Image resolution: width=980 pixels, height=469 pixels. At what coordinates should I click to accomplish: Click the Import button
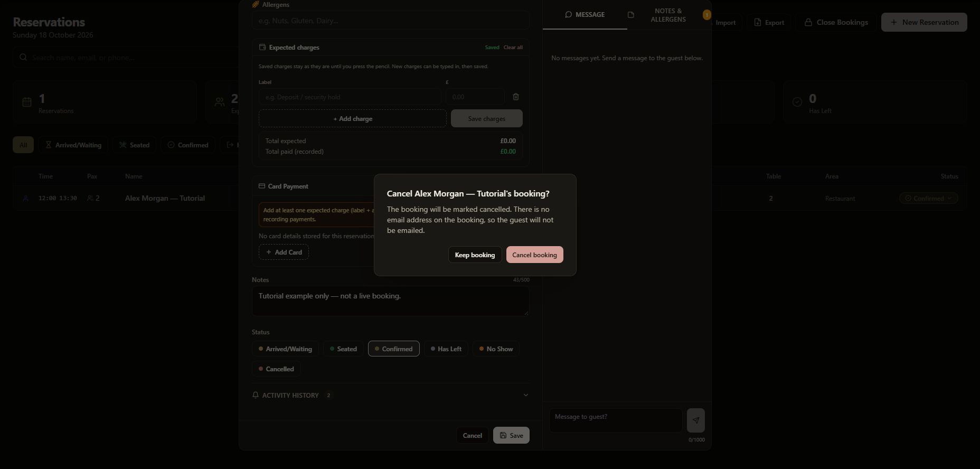click(725, 22)
